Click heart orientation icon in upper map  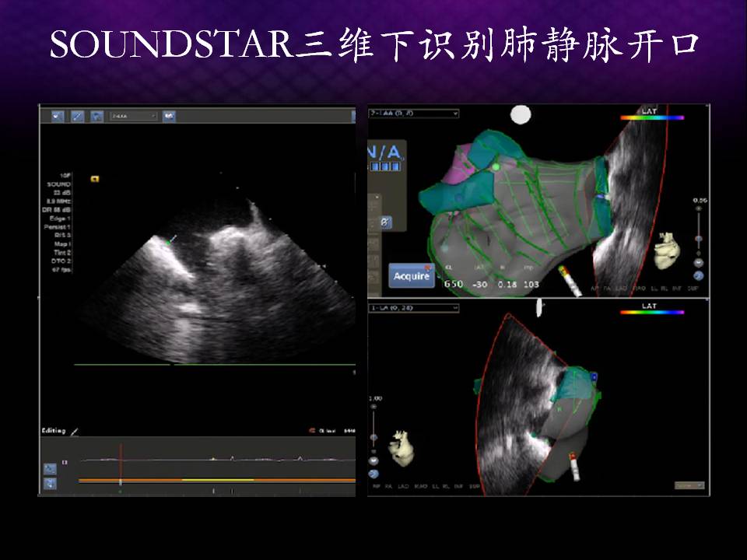666,247
